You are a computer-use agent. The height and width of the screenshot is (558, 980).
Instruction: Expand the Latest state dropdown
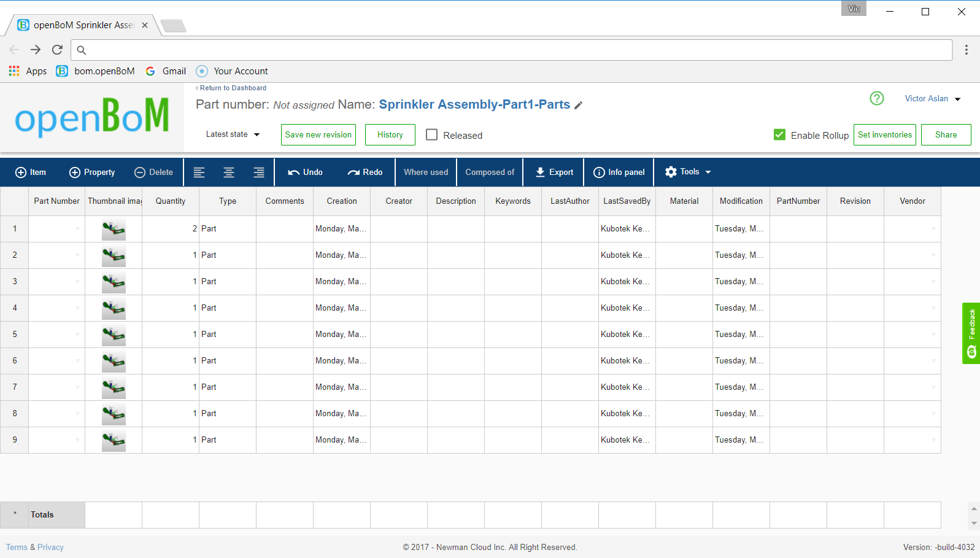(233, 134)
